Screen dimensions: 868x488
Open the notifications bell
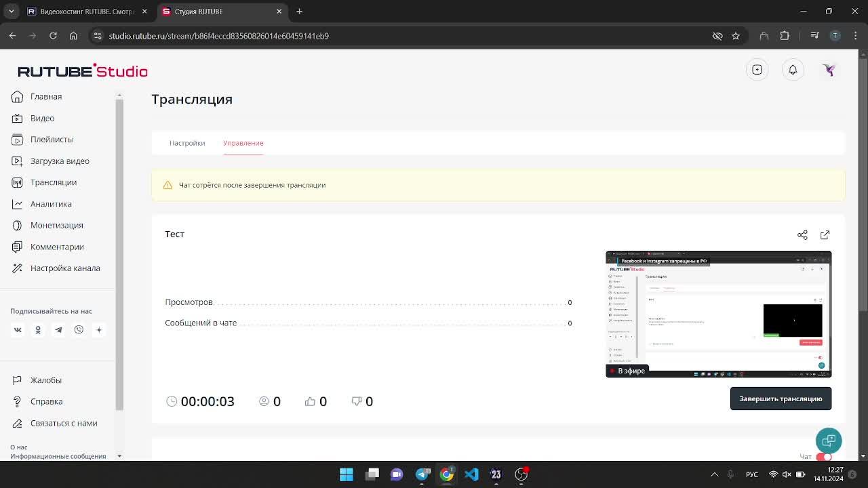coord(793,70)
